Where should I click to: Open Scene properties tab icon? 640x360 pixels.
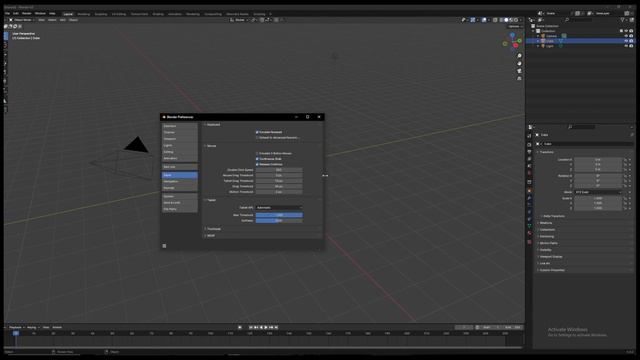[x=529, y=166]
